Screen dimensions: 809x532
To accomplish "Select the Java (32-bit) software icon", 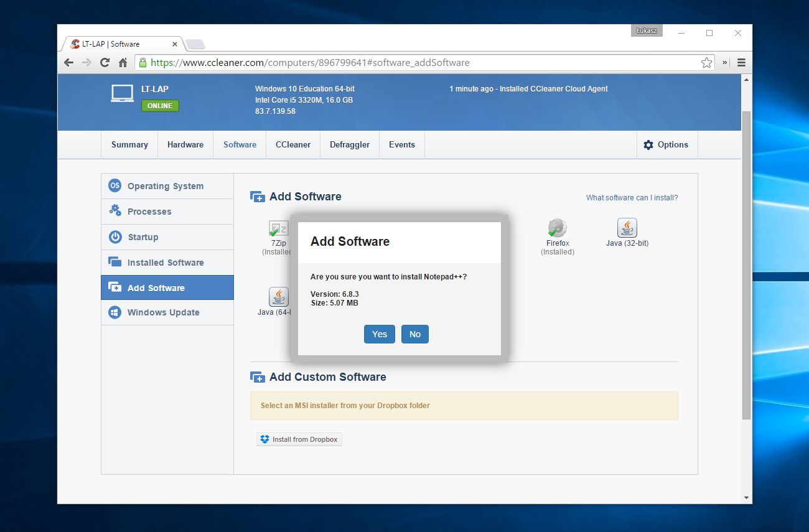I will tap(627, 228).
